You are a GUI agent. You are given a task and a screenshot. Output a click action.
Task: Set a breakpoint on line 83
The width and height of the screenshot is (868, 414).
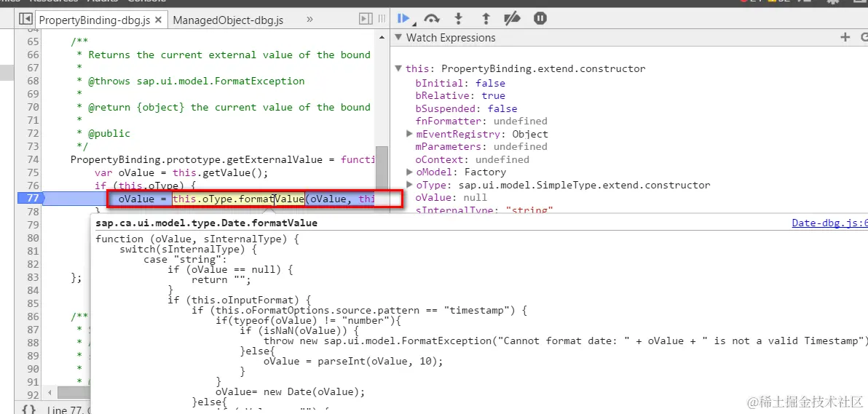tap(33, 277)
